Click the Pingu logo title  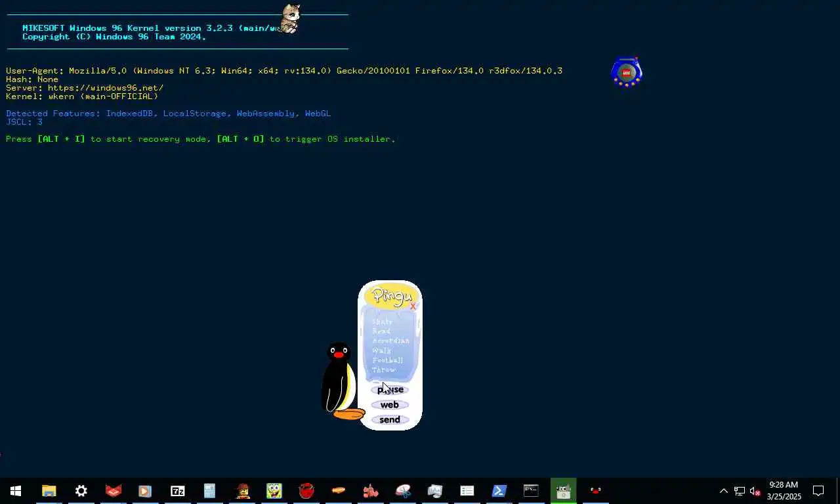coord(392,295)
